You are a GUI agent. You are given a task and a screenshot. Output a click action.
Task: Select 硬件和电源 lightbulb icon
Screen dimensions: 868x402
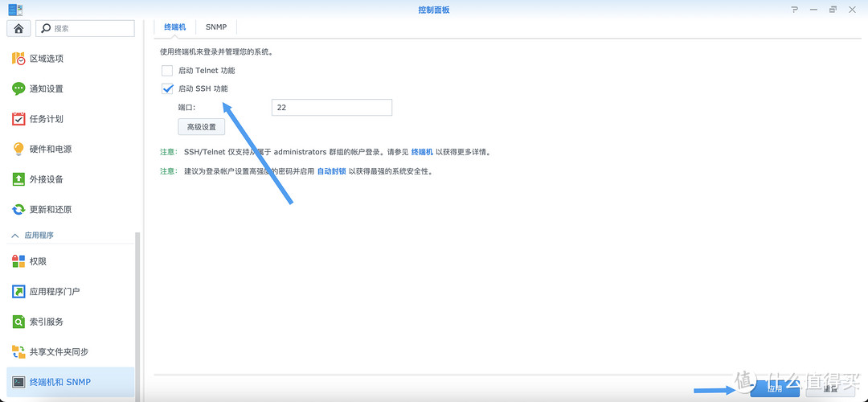18,149
